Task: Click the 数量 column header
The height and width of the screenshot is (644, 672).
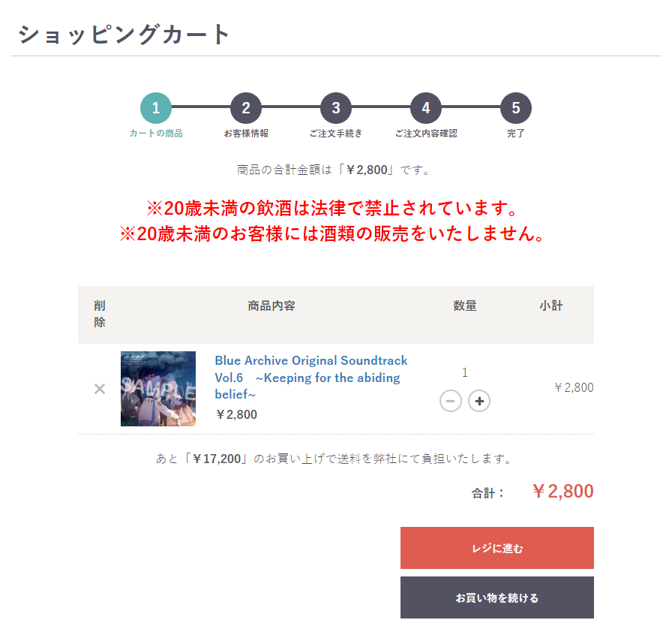Action: 465,305
